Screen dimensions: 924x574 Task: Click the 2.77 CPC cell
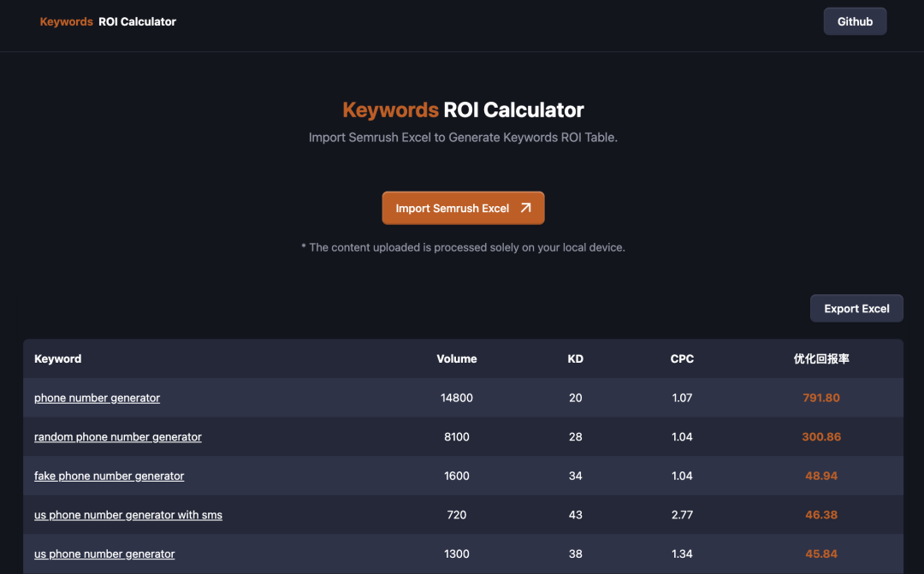pos(682,515)
